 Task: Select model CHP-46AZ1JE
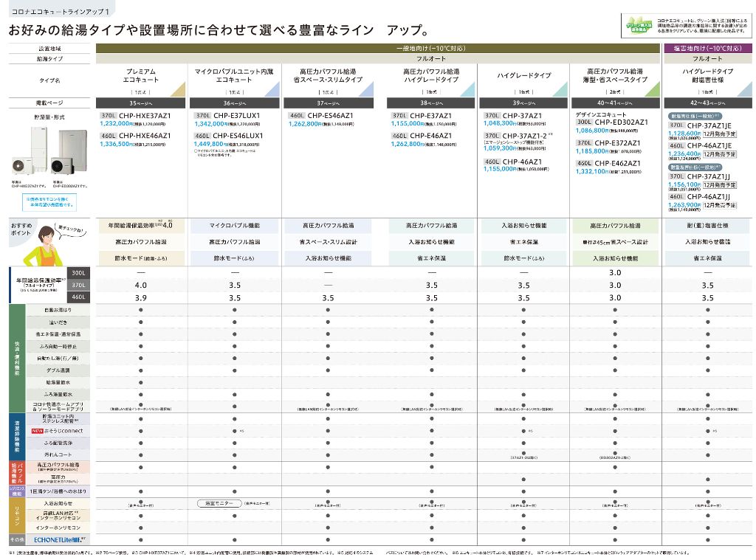pos(709,145)
